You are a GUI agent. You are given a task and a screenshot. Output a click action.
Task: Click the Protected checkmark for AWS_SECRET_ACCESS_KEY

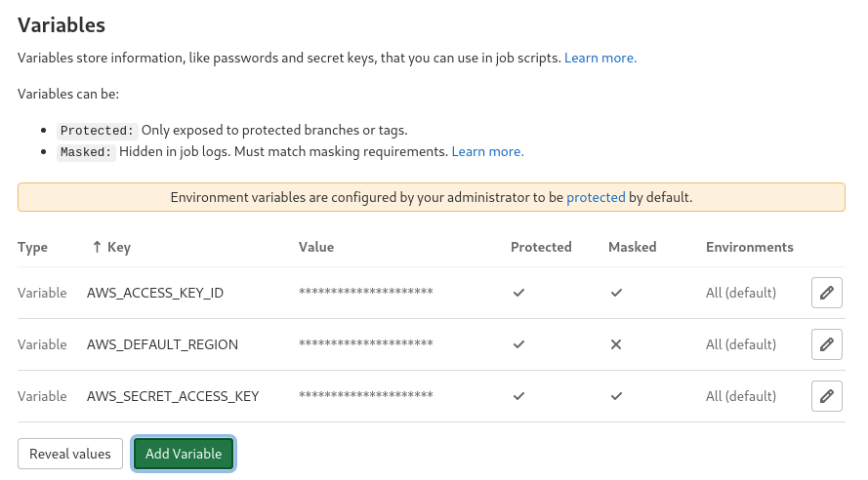point(518,396)
